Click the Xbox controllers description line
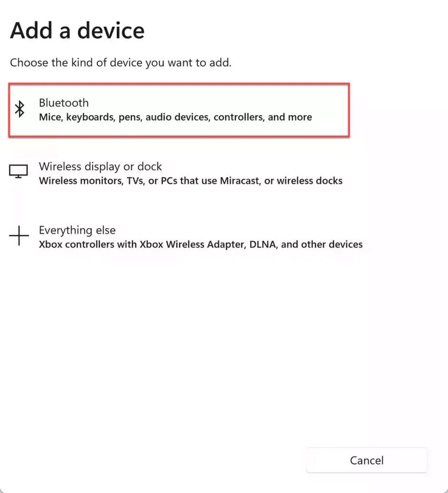The width and height of the screenshot is (448, 493). [201, 244]
